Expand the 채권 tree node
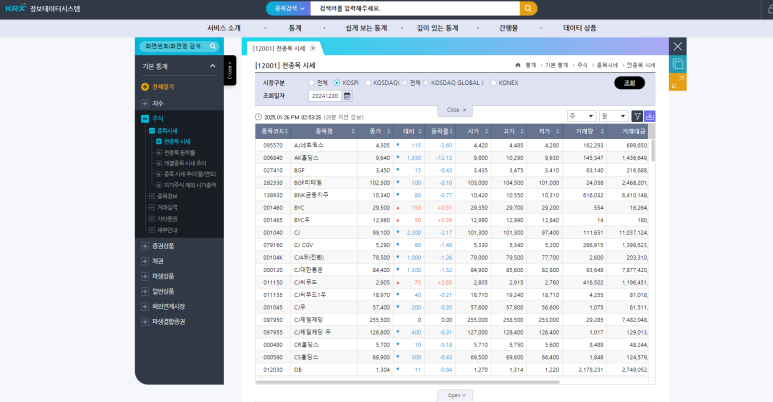The image size is (773, 402). (x=145, y=261)
